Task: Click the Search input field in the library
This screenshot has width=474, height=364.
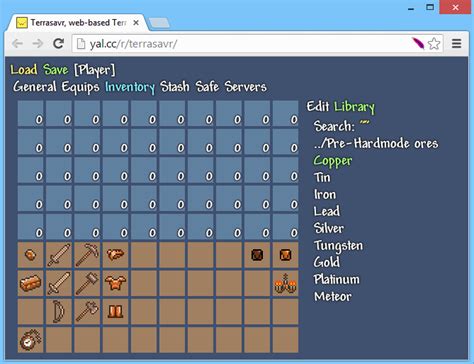Action: point(365,126)
